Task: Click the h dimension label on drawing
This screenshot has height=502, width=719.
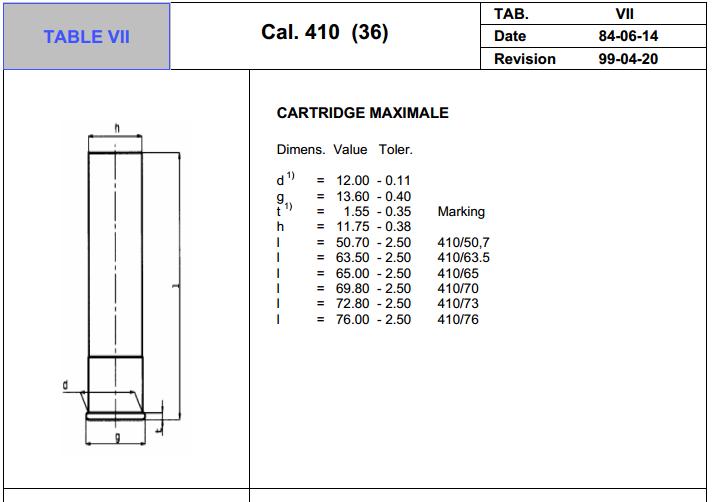Action: coord(117,128)
